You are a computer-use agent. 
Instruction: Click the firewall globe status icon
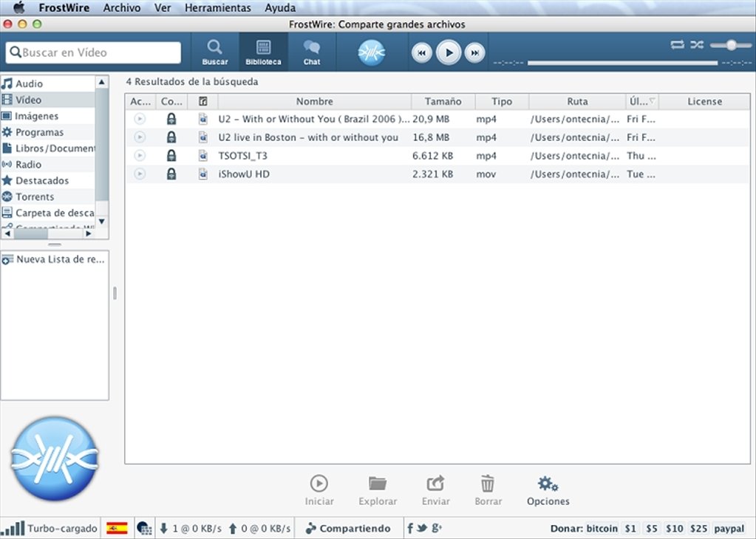pyautogui.click(x=144, y=529)
